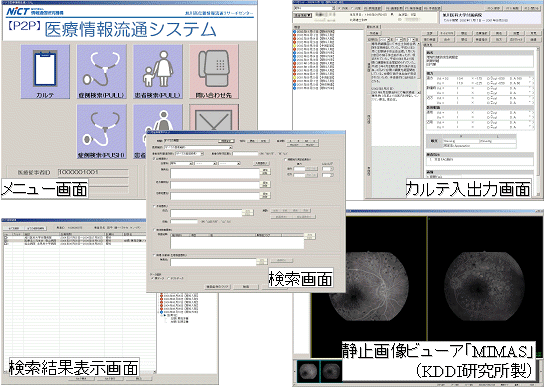
Task: Select the second fundus thumbnail in MIMAS filmstrip
Action: coord(331,371)
